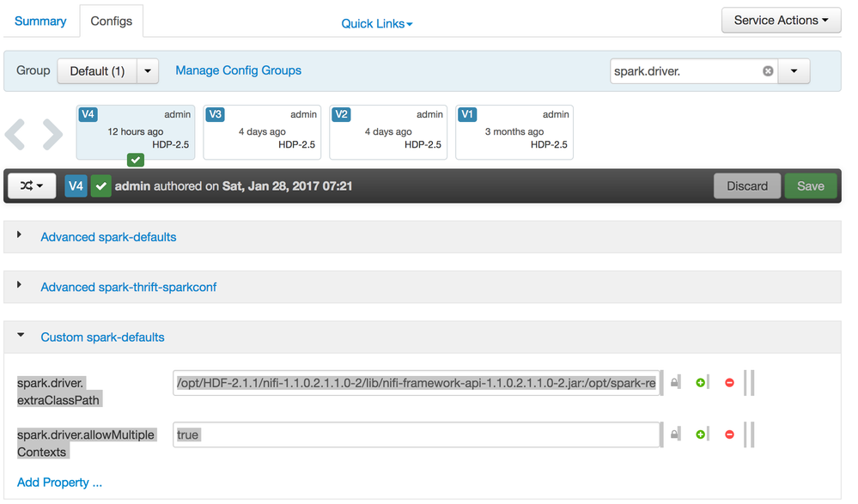Screen dimensions: 858x504
Task: Open the Quick Links menu
Action: pyautogui.click(x=376, y=23)
